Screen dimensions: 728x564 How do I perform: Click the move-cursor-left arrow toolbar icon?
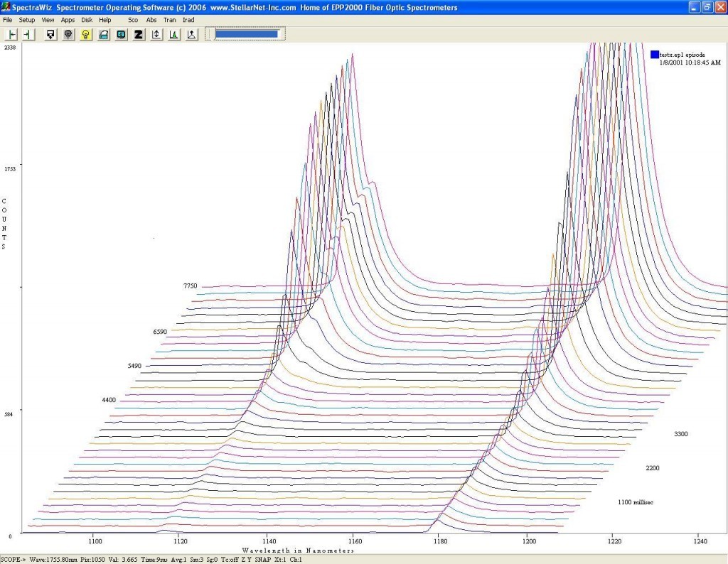(x=12, y=34)
